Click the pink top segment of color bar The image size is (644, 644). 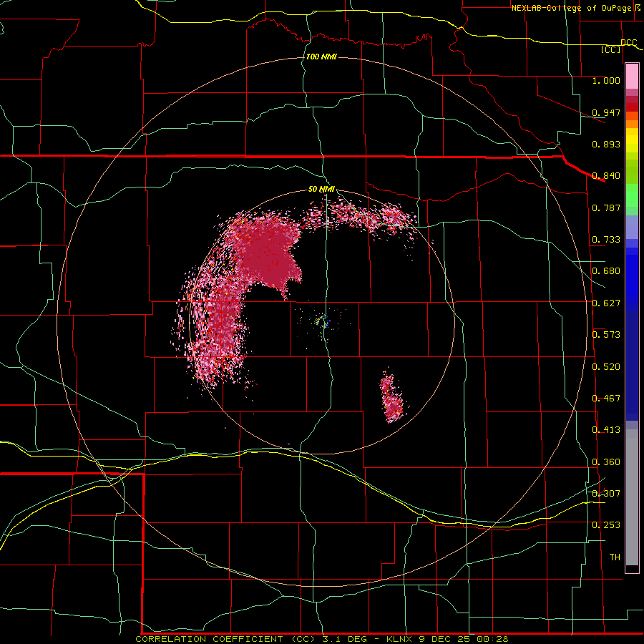tap(632, 77)
